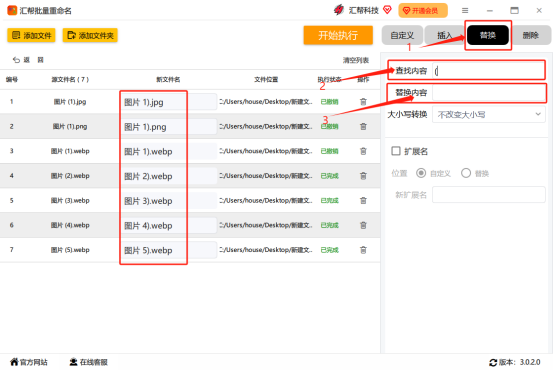
Task: Click source name 图片 (5).webp
Action: coord(70,250)
